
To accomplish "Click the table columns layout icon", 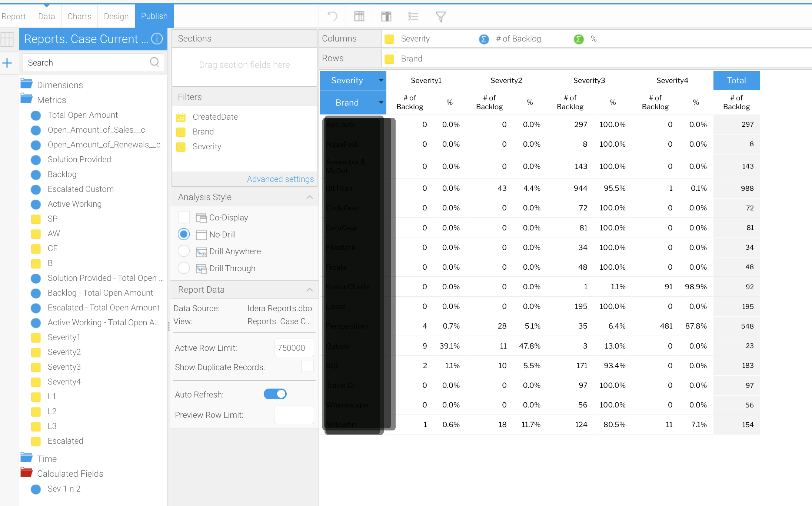I will click(x=359, y=16).
